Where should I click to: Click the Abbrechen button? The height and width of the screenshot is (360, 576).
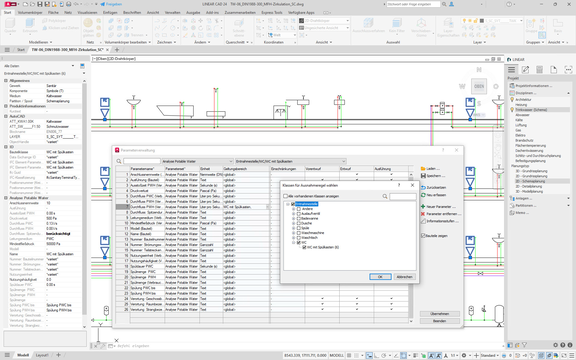point(404,277)
